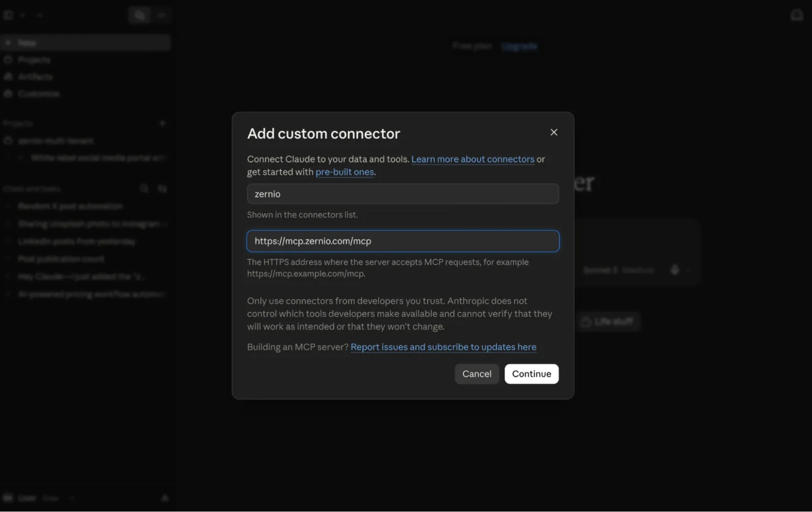
Task: Click the connector name field containing zernio
Action: [x=403, y=194]
